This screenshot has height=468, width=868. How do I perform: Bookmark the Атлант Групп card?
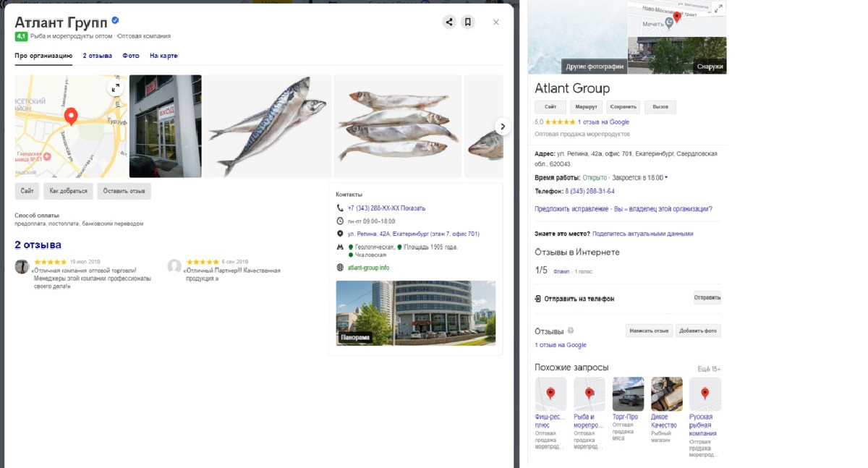(x=468, y=22)
